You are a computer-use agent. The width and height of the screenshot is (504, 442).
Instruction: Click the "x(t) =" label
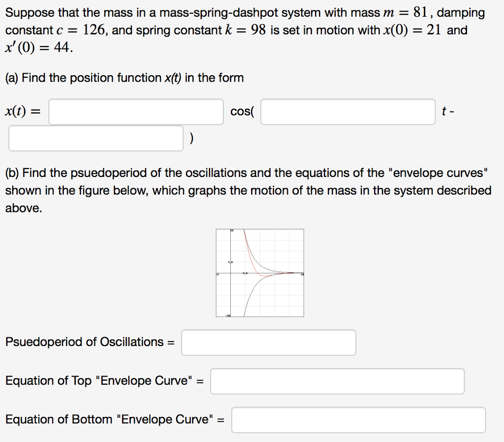(23, 112)
